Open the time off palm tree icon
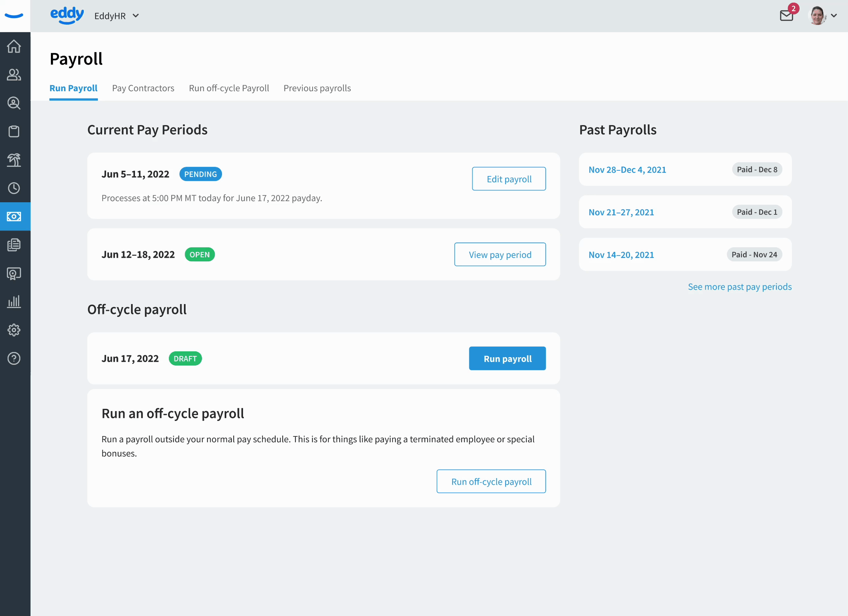 tap(14, 160)
